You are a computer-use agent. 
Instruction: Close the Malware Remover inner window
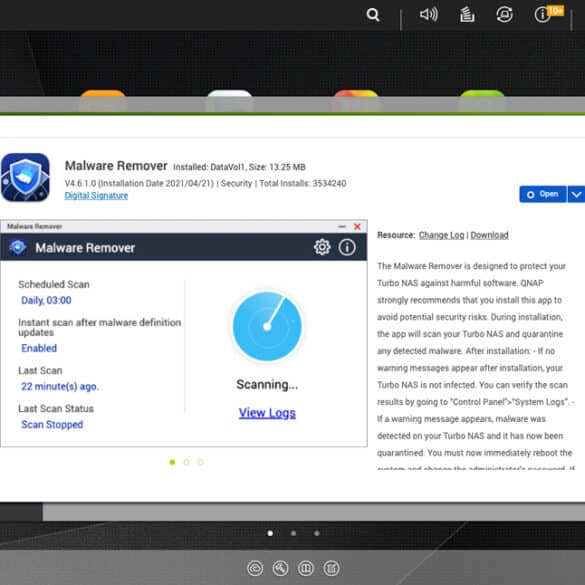pos(357,226)
